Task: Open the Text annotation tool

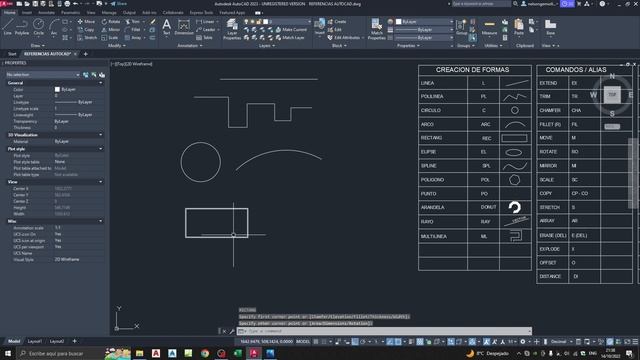Action: pos(167,27)
